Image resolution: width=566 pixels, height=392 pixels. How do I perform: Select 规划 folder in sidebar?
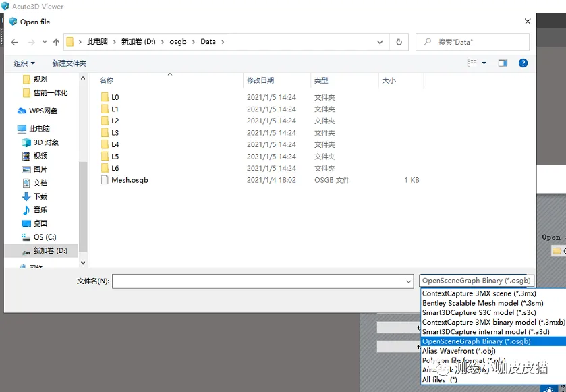click(x=40, y=80)
